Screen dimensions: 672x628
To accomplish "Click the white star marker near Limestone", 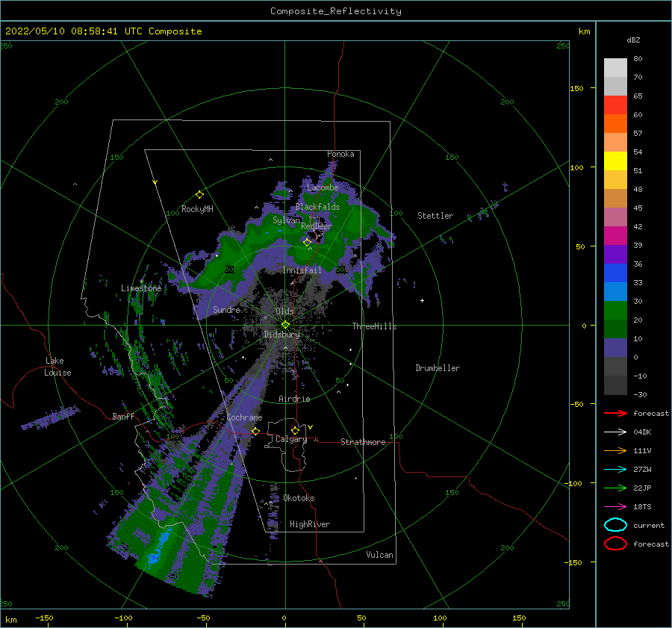I will click(141, 282).
